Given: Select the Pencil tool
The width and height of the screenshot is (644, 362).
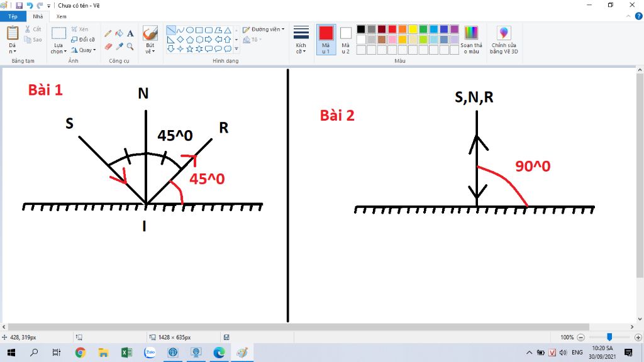Looking at the screenshot, I should pos(108,34).
